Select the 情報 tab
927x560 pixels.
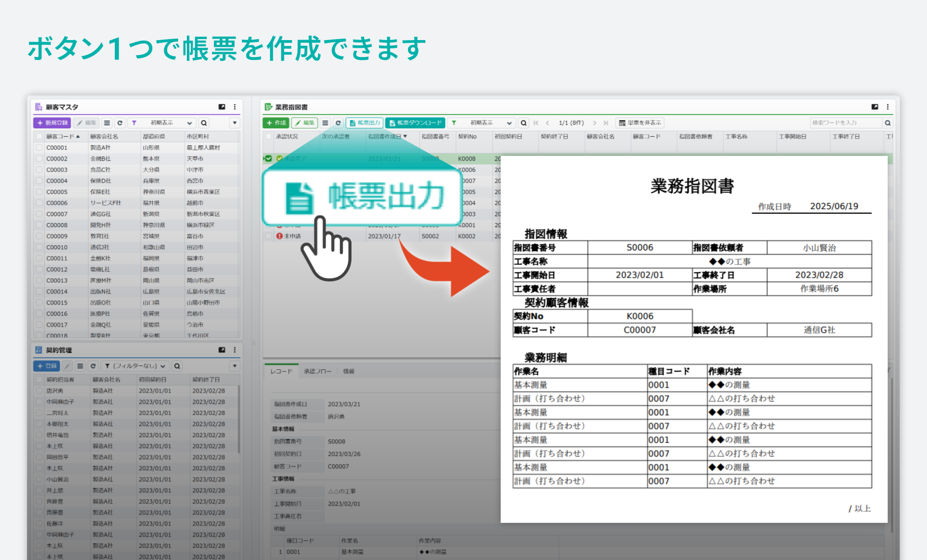pyautogui.click(x=349, y=371)
